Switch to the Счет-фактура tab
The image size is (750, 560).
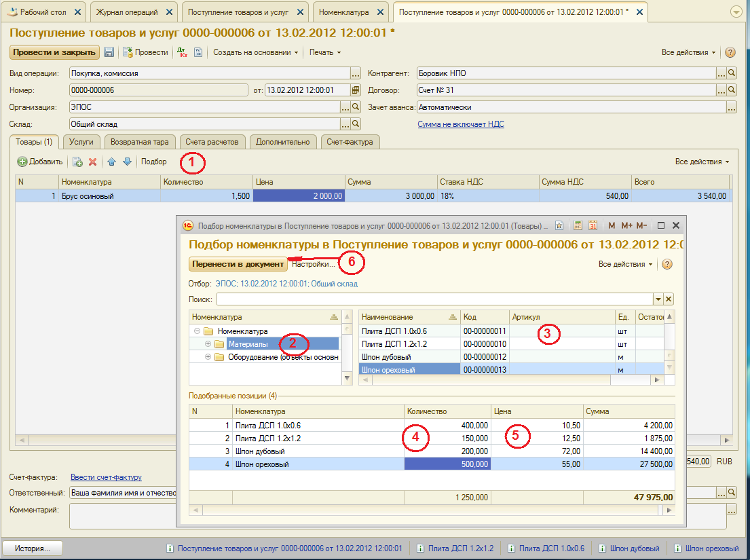click(350, 141)
